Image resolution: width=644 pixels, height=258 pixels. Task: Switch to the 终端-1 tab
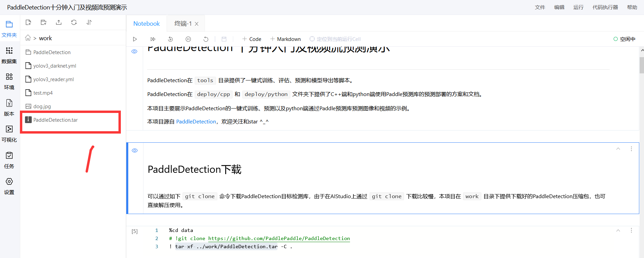pyautogui.click(x=183, y=23)
